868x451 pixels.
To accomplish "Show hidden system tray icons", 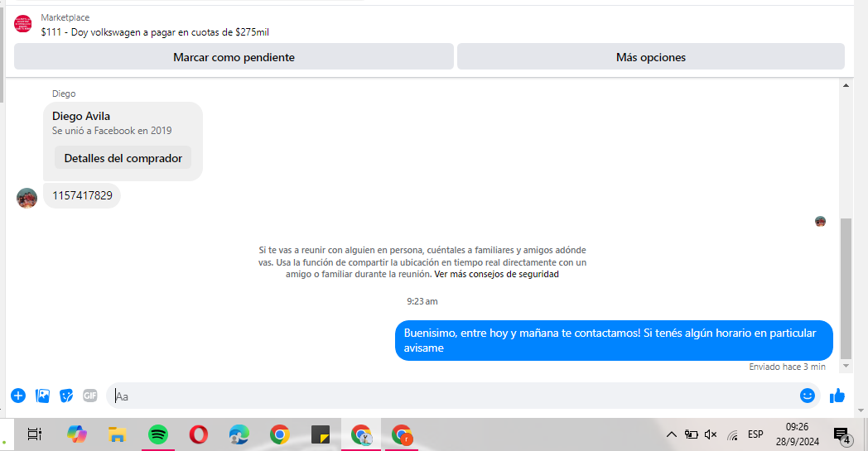I will (672, 434).
